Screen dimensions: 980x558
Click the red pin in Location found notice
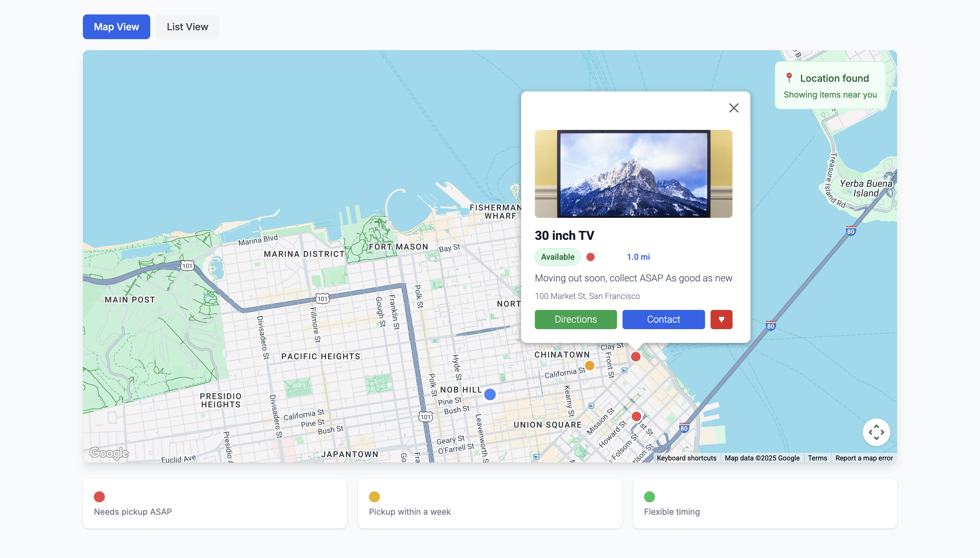pos(789,78)
